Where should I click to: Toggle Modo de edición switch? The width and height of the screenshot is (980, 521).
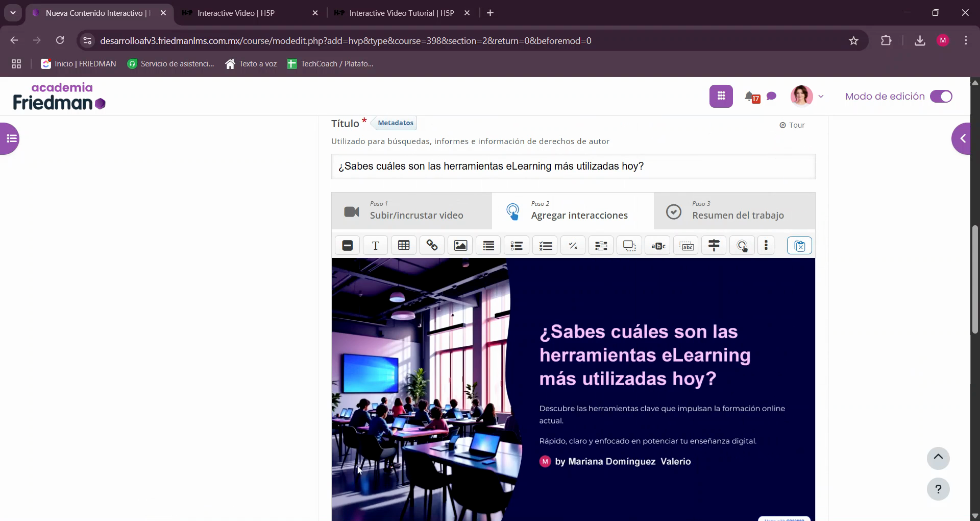(x=941, y=97)
